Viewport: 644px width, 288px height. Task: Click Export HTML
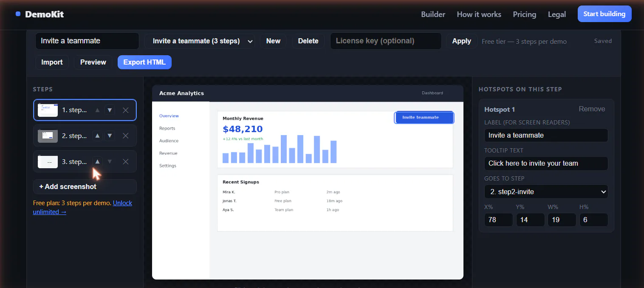144,62
